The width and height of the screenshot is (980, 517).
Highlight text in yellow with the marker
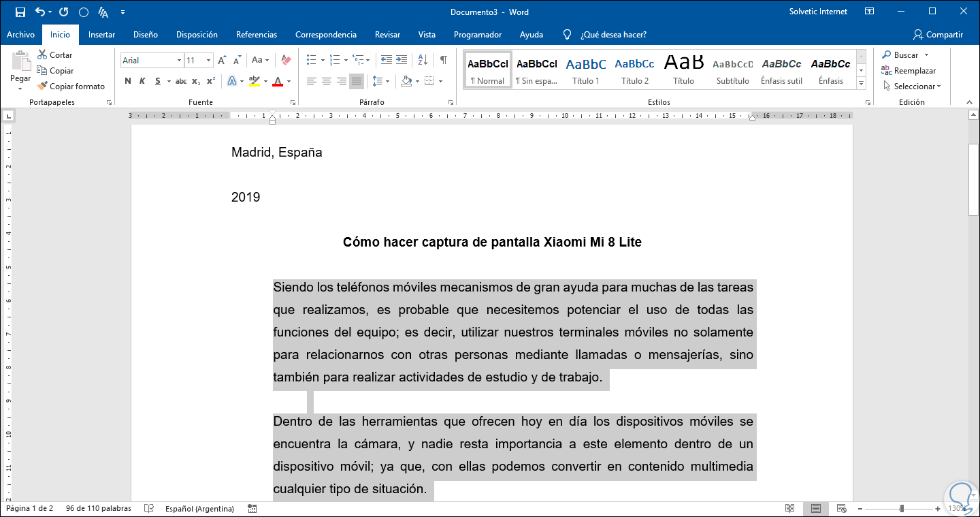(x=254, y=81)
